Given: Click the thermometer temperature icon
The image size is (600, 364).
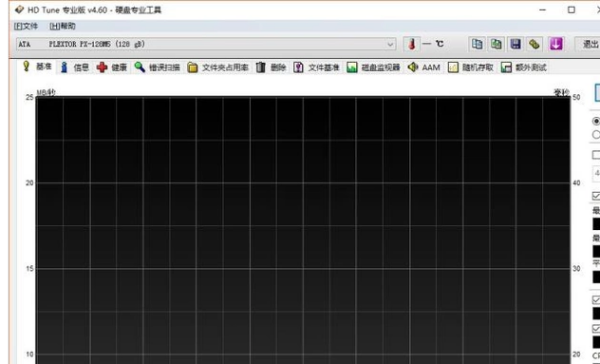Looking at the screenshot, I should point(412,44).
